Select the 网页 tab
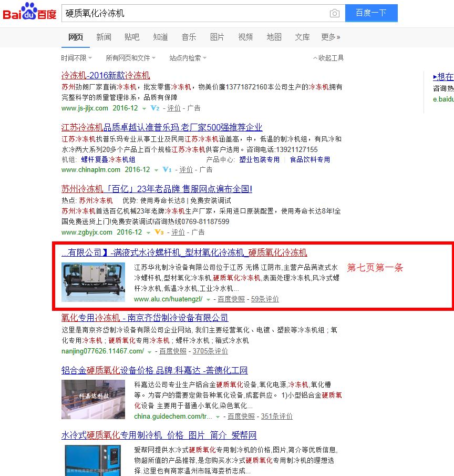 [x=76, y=37]
